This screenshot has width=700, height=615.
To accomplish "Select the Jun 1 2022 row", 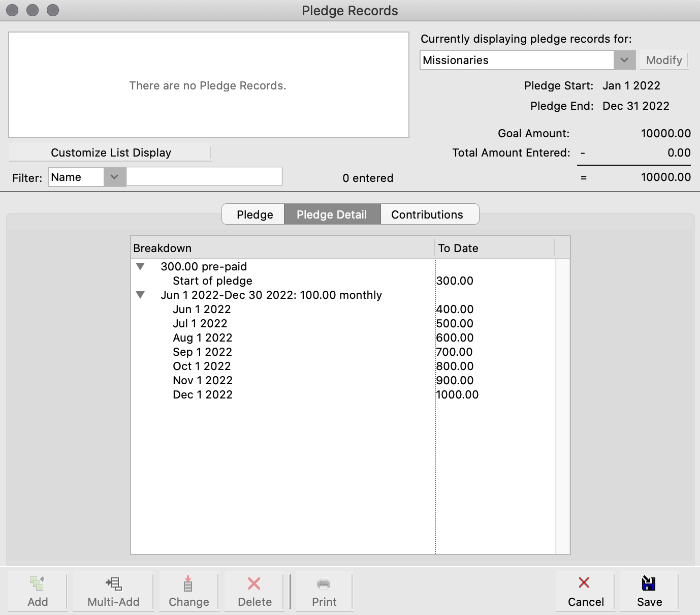I will pos(343,309).
